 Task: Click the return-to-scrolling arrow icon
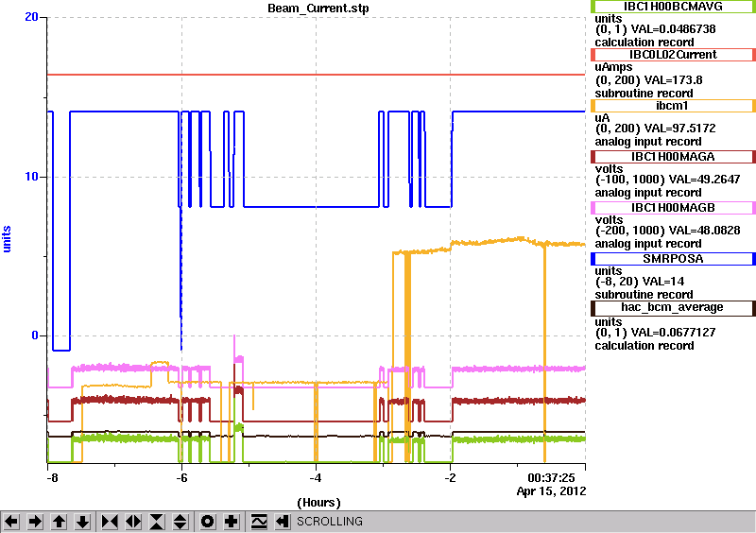coord(283,522)
